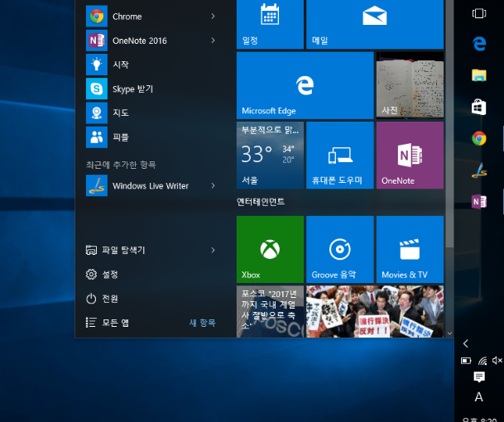Expand Windows Live Writer jump list arrow
Viewport: 504px width, 422px height.
[x=213, y=185]
